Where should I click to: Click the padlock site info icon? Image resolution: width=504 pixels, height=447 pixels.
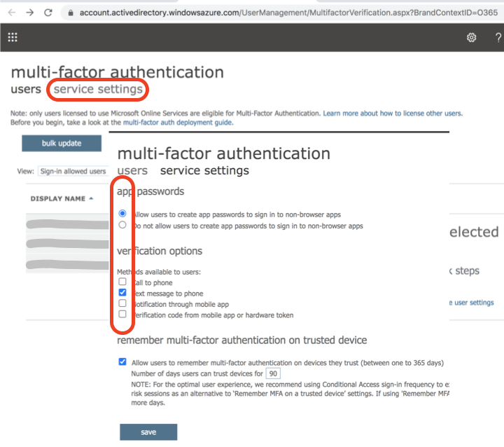71,13
